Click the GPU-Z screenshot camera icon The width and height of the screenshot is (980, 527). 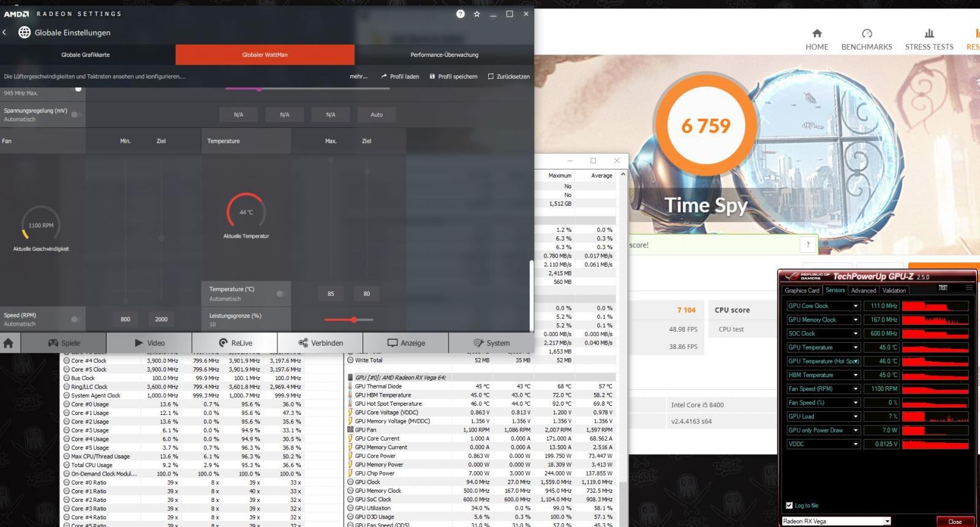pyautogui.click(x=943, y=287)
